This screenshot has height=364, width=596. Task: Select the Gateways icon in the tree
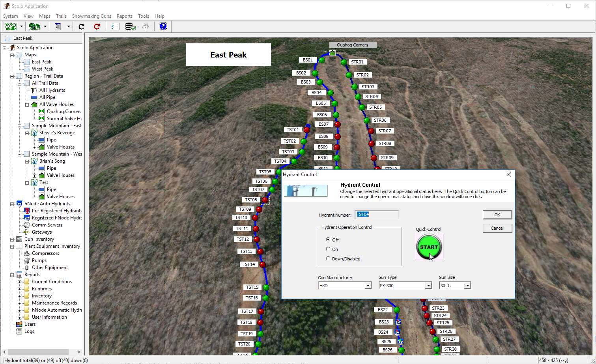coord(26,232)
